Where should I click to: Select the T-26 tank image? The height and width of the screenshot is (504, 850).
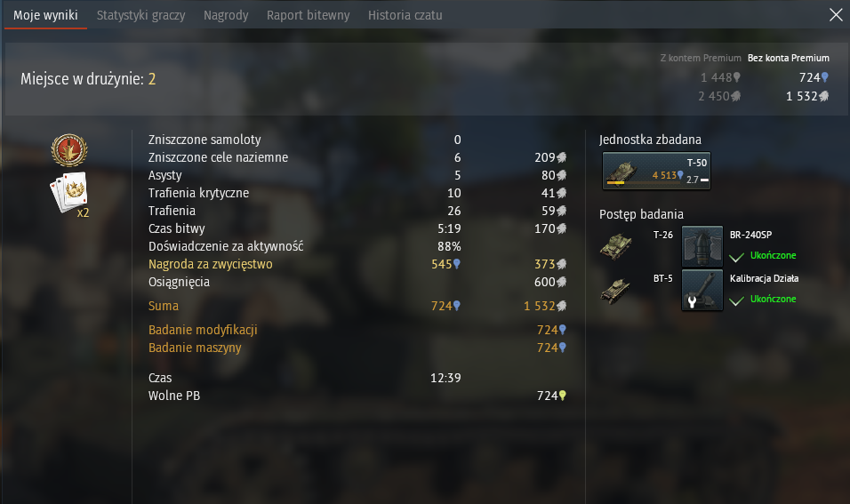coord(616,246)
